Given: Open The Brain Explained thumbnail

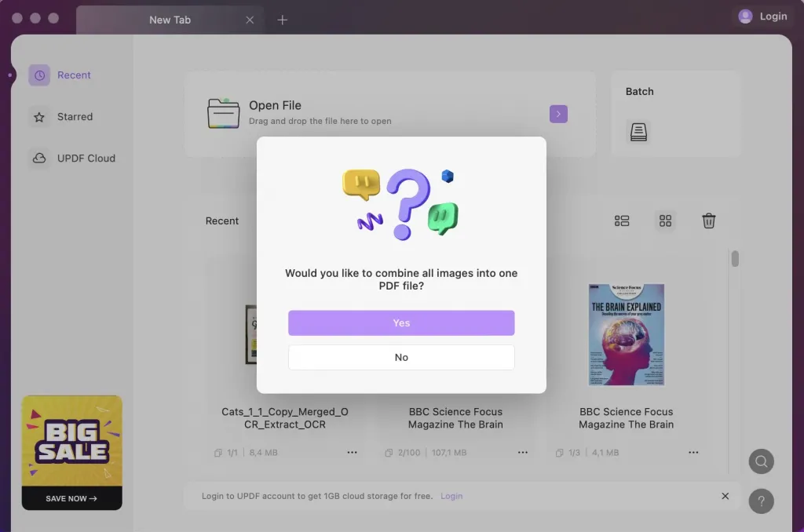Looking at the screenshot, I should point(626,335).
